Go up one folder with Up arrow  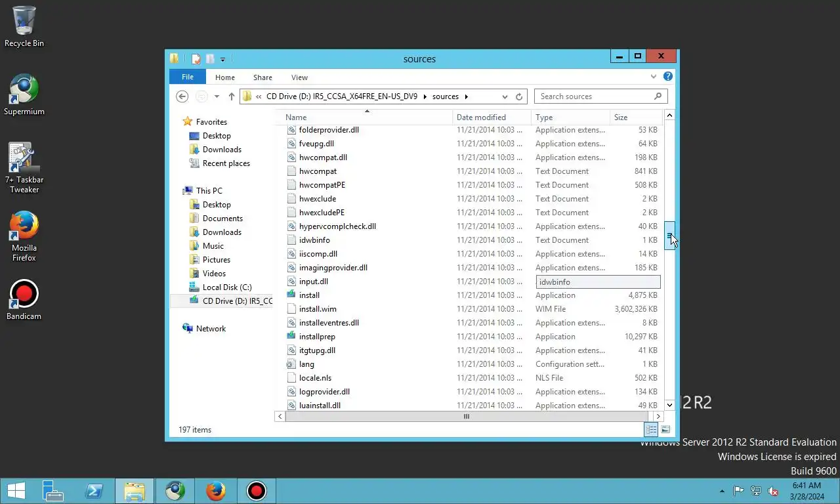[x=231, y=96]
